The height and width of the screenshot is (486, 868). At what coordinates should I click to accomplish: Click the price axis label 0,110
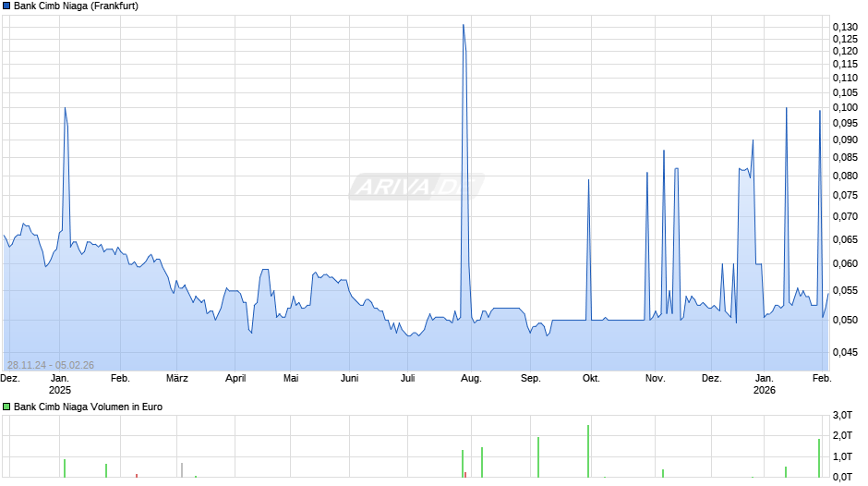click(x=845, y=79)
